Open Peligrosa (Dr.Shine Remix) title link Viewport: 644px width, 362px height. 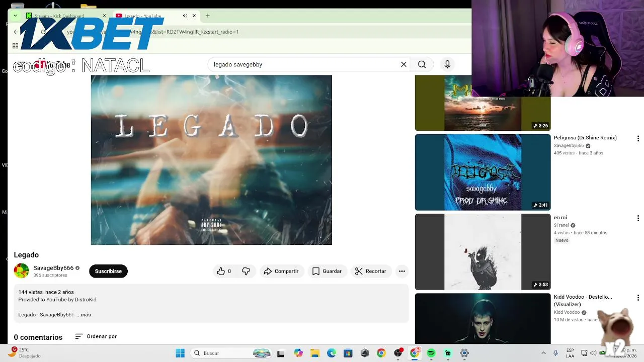tap(585, 138)
